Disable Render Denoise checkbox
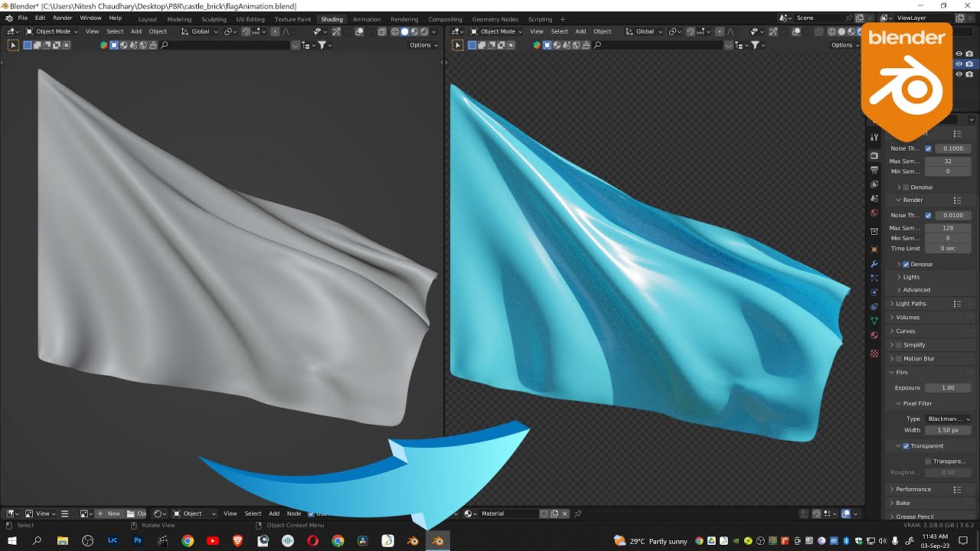This screenshot has width=980, height=551. (x=906, y=264)
